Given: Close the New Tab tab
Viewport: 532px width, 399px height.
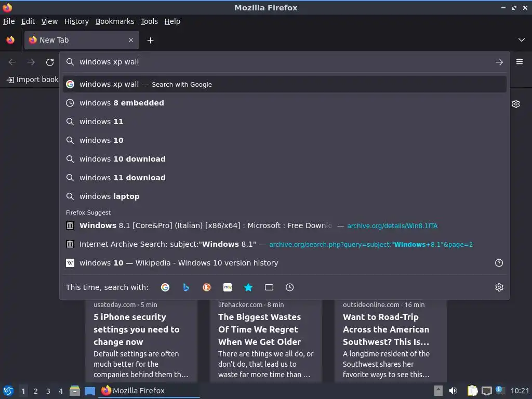Looking at the screenshot, I should 131,40.
